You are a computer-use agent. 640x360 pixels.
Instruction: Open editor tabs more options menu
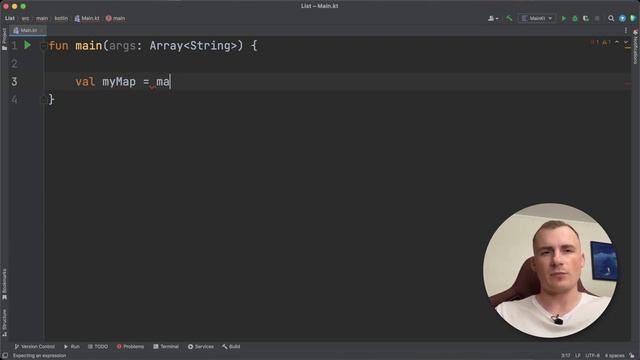pos(626,30)
